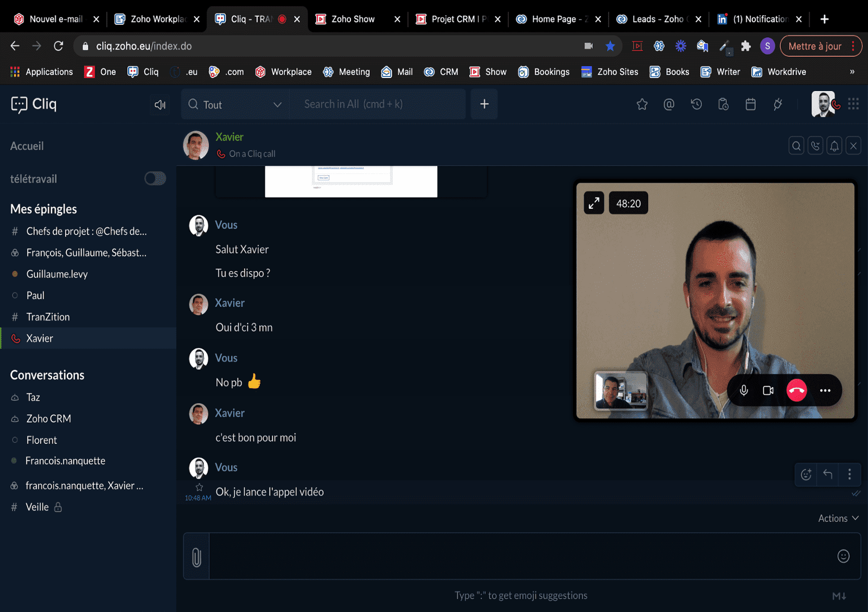Star the last message
868x612 pixels.
coord(199,487)
